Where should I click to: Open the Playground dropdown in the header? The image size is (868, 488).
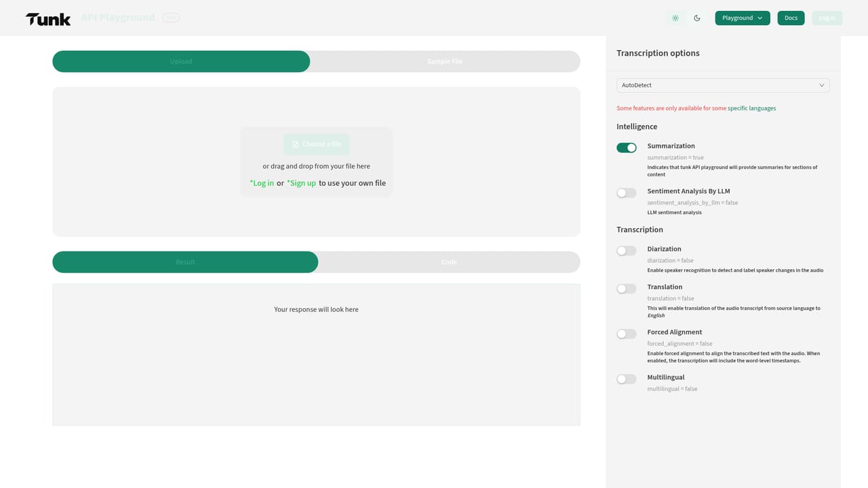point(743,18)
